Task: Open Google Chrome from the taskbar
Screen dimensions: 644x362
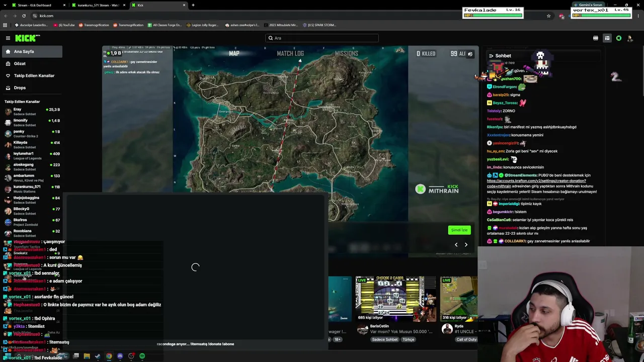Action: point(109,356)
